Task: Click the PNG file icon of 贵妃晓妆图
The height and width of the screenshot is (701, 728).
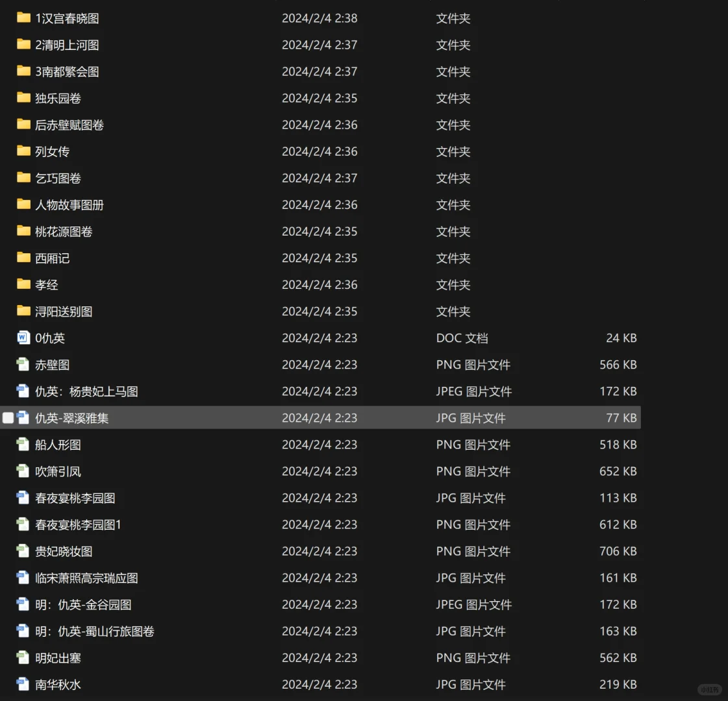Action: coord(23,551)
